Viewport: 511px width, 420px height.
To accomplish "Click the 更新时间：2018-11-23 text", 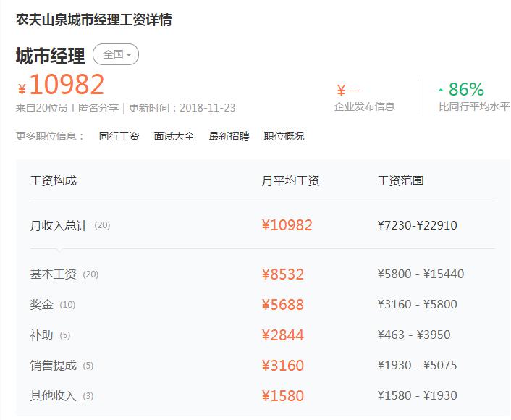I will click(182, 108).
